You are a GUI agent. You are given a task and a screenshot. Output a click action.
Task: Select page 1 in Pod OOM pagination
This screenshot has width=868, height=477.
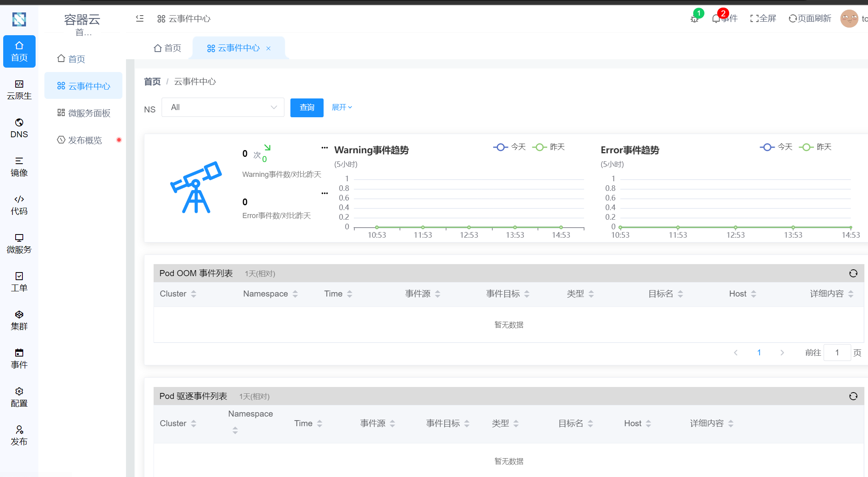pyautogui.click(x=759, y=353)
